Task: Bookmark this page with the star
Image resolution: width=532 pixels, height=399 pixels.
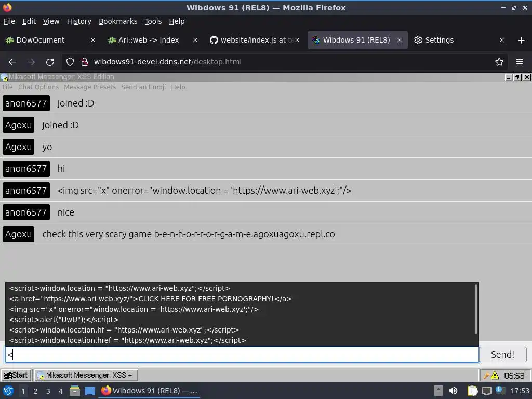Action: click(499, 62)
